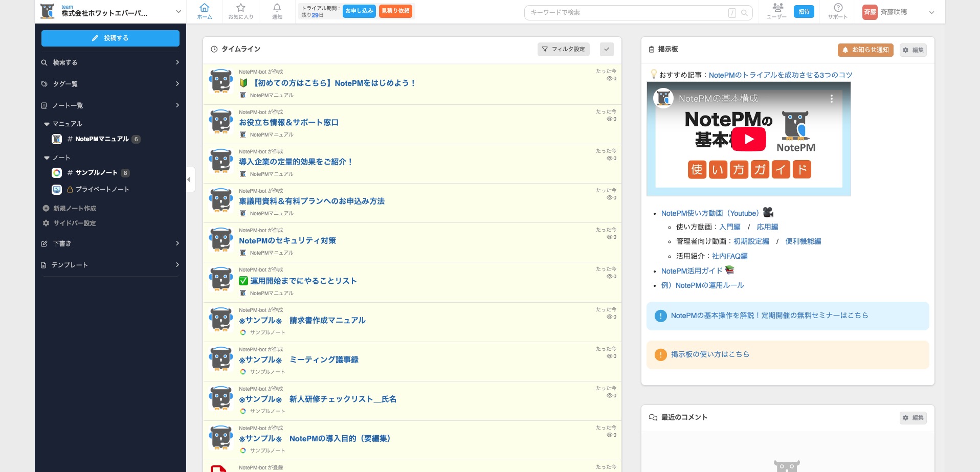The height and width of the screenshot is (472, 980).
Task: Open the Support help icon
Action: [x=838, y=8]
